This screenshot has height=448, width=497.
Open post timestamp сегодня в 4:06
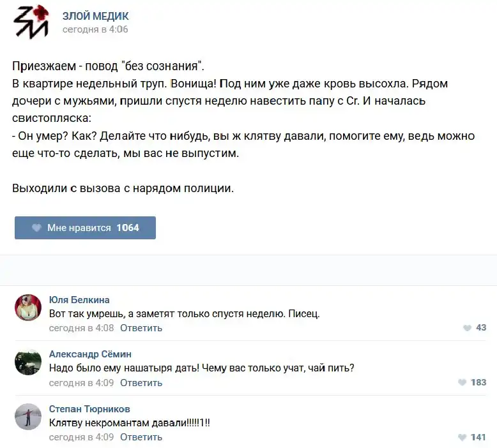[95, 29]
